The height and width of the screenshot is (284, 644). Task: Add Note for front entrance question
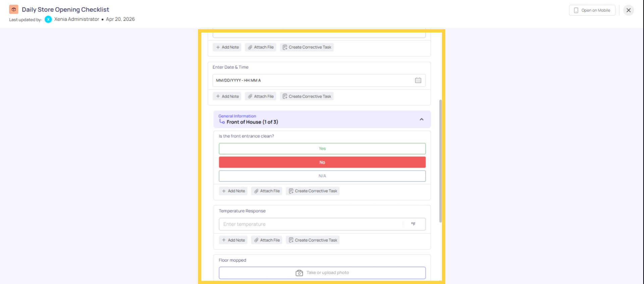pyautogui.click(x=233, y=191)
